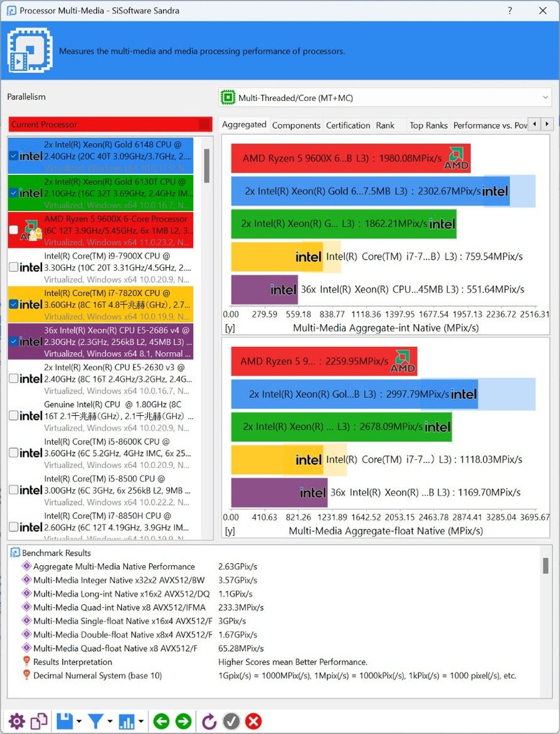Click the diamond icon beside Multi-Media Double-float Native

tap(27, 634)
